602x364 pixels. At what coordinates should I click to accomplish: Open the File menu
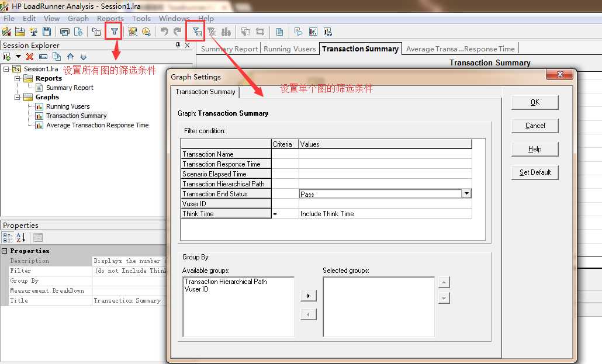(9, 19)
